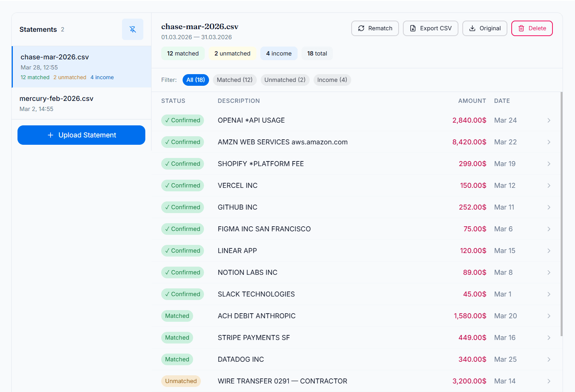Click the amount 8,420.00$

(x=469, y=142)
